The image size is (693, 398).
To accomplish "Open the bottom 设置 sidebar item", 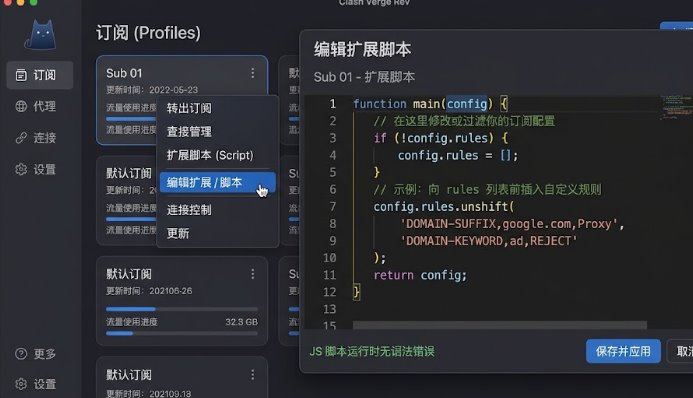I will pos(40,384).
